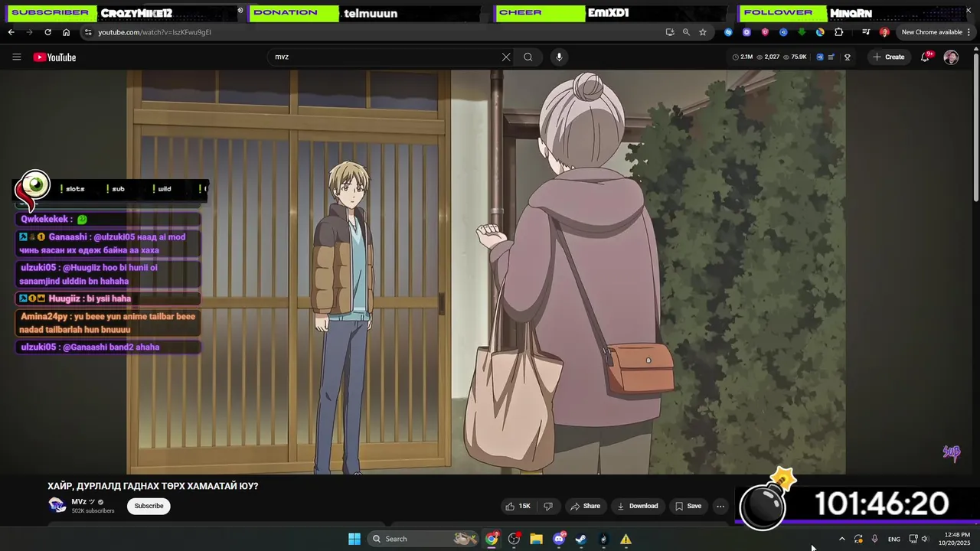The height and width of the screenshot is (551, 980).
Task: Open more actions ellipsis below video
Action: coord(720,506)
